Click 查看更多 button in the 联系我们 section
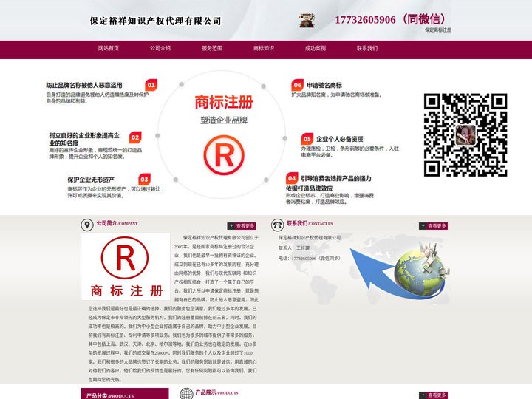The height and width of the screenshot is (399, 532). 433,226
